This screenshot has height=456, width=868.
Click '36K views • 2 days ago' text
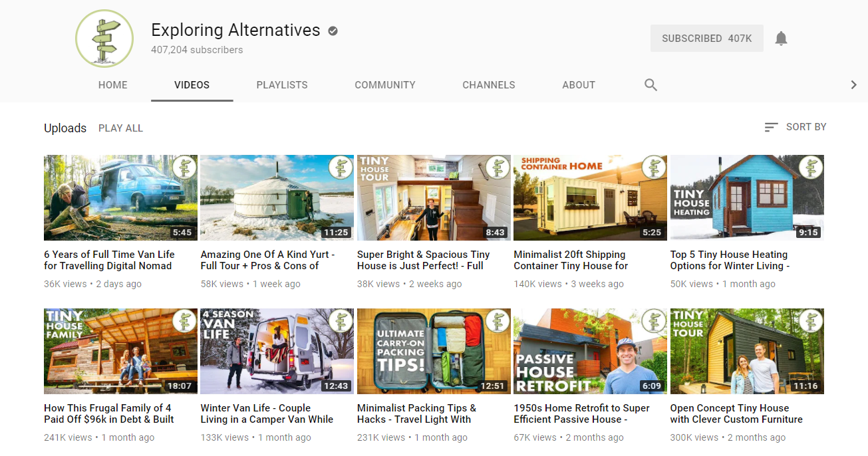(x=92, y=284)
